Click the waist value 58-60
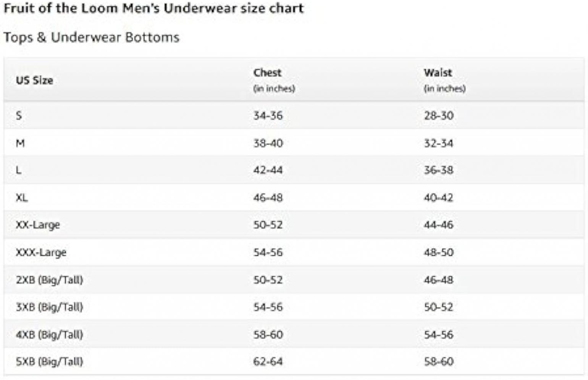The height and width of the screenshot is (380, 588). pos(439,362)
